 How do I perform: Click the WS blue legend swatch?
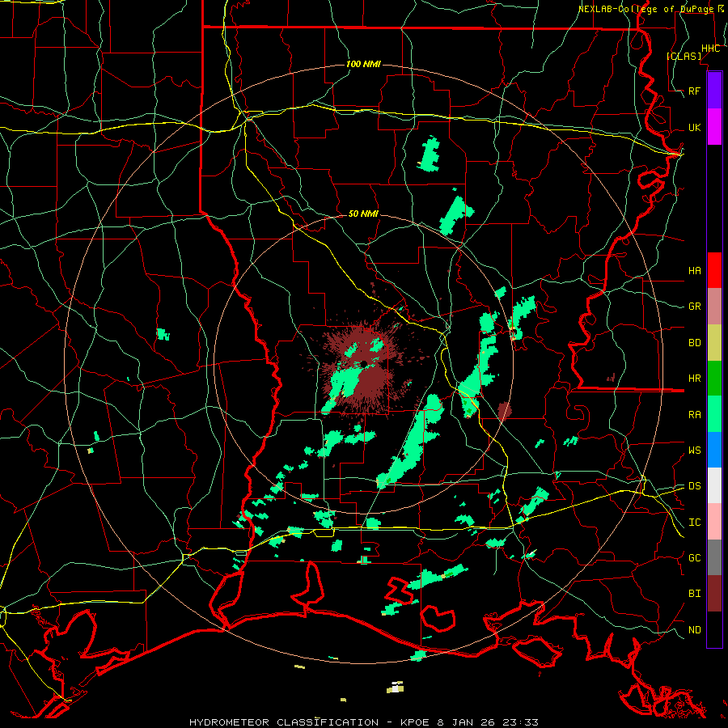pos(714,450)
